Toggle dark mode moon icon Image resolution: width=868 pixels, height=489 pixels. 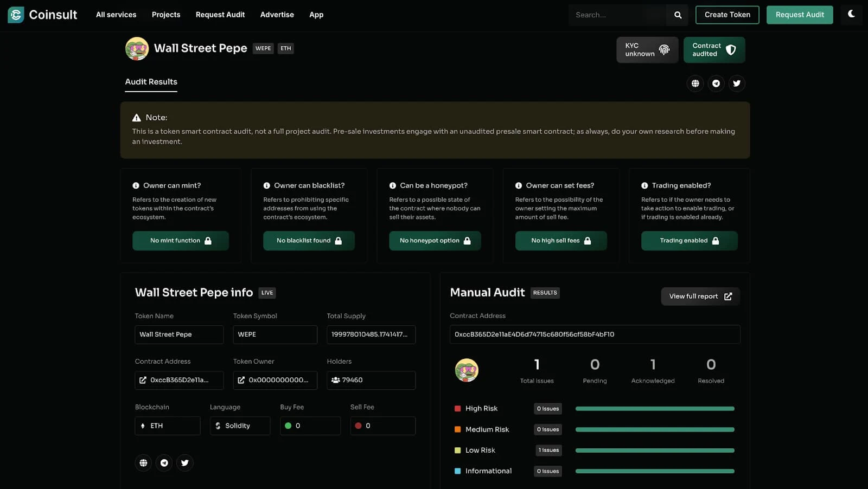[851, 14]
